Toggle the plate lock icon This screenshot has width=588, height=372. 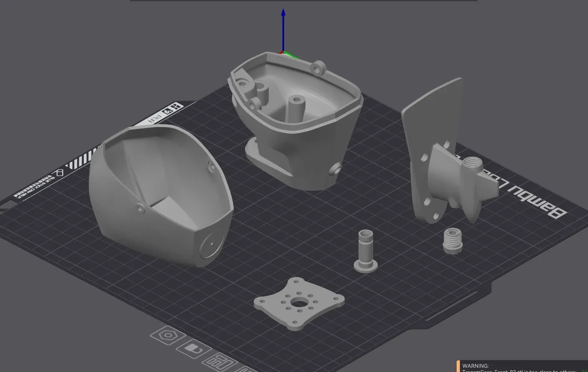194,349
